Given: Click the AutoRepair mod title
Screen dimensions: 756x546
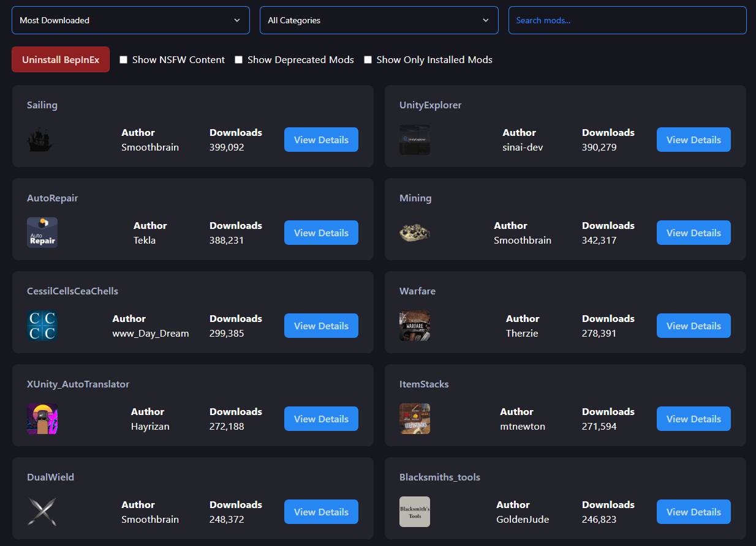Looking at the screenshot, I should [x=53, y=198].
